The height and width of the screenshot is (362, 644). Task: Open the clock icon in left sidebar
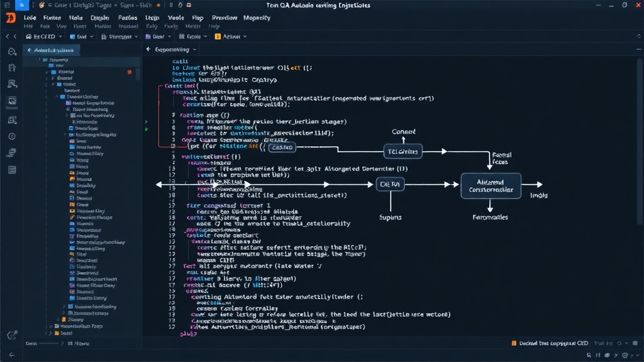tap(12, 136)
